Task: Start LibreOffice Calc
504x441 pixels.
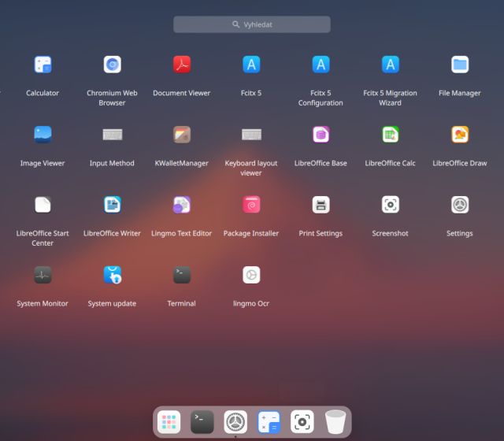Action: (x=390, y=135)
